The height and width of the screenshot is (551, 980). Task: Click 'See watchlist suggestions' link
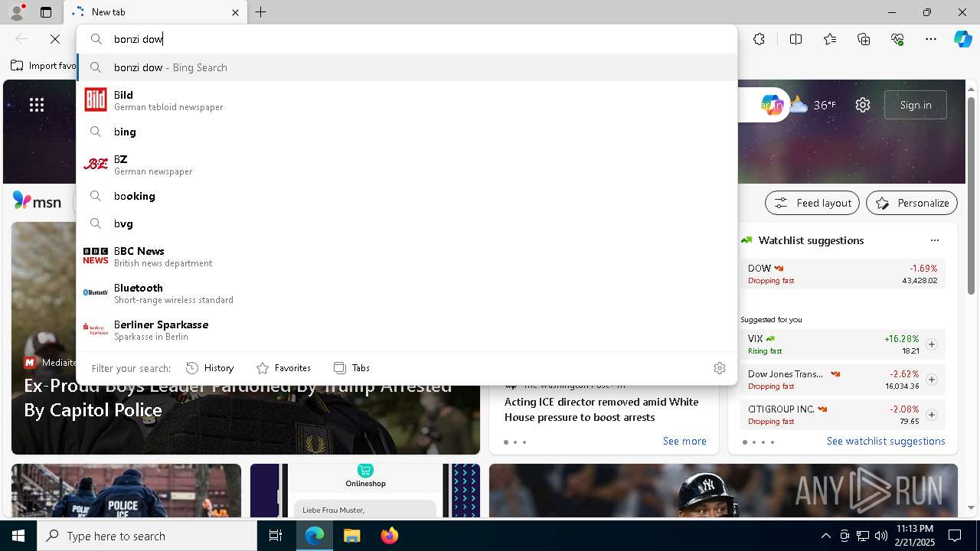tap(886, 441)
